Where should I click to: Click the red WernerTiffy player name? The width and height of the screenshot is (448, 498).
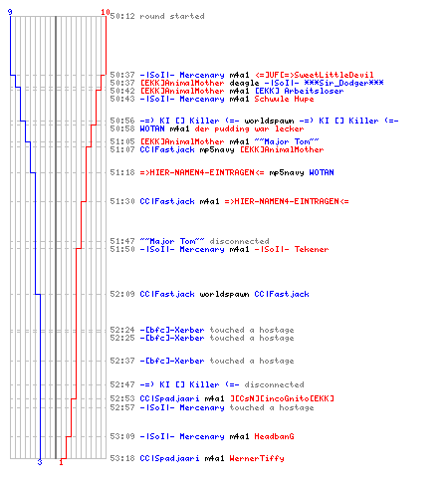pos(257,458)
